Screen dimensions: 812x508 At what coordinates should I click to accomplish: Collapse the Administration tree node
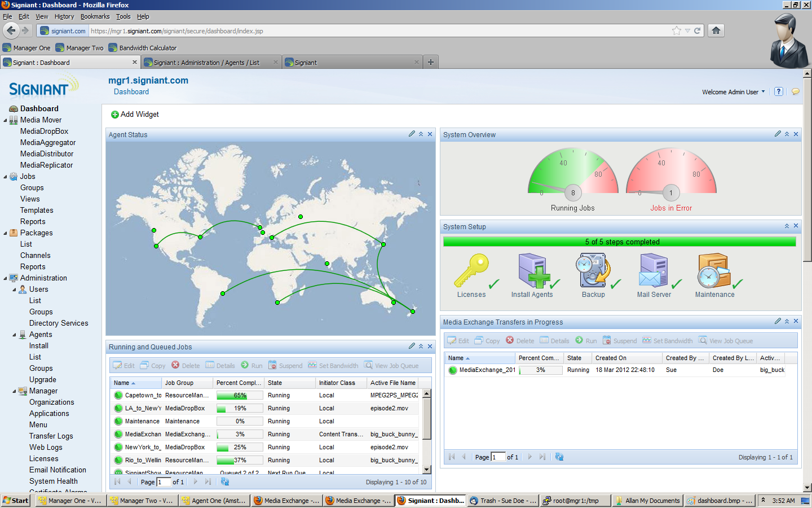(x=5, y=278)
